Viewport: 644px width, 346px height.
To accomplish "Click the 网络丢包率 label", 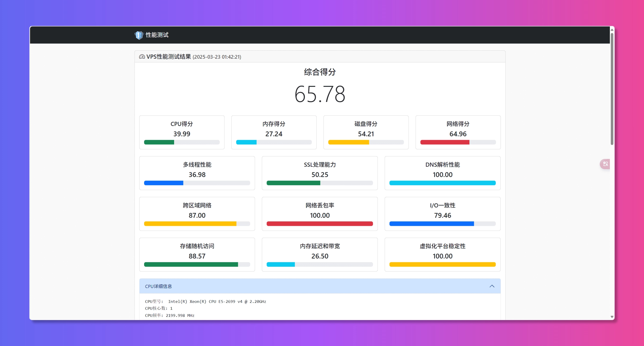I will [x=320, y=205].
